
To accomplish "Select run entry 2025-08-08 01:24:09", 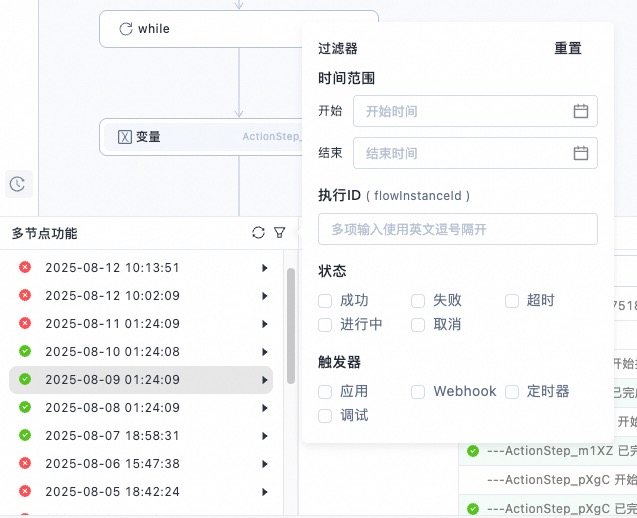I will (x=141, y=408).
